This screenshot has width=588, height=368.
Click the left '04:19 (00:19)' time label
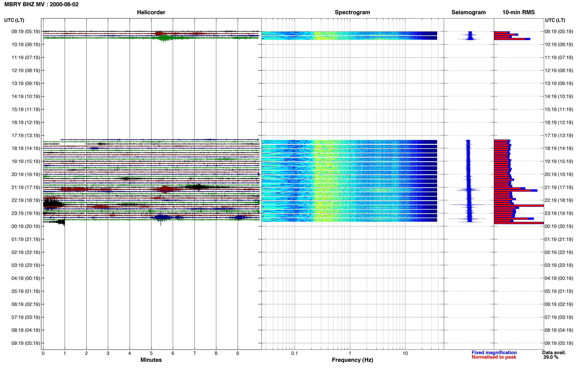pyautogui.click(x=26, y=278)
